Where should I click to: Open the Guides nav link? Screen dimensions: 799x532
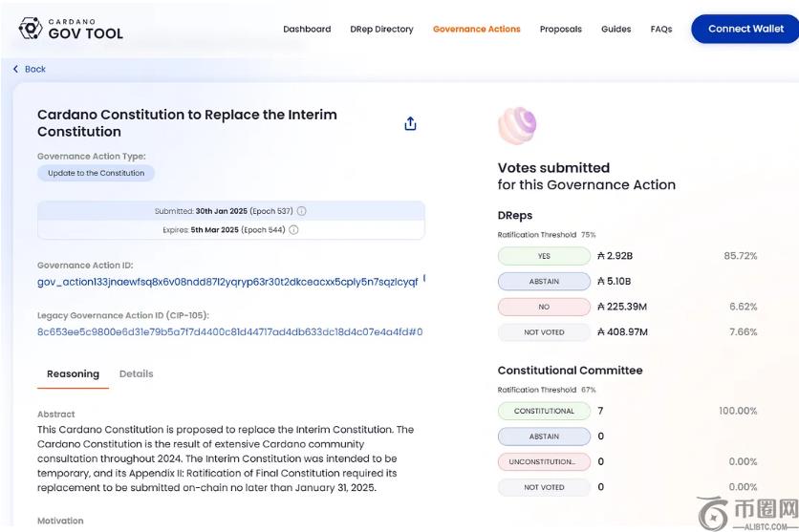(615, 29)
